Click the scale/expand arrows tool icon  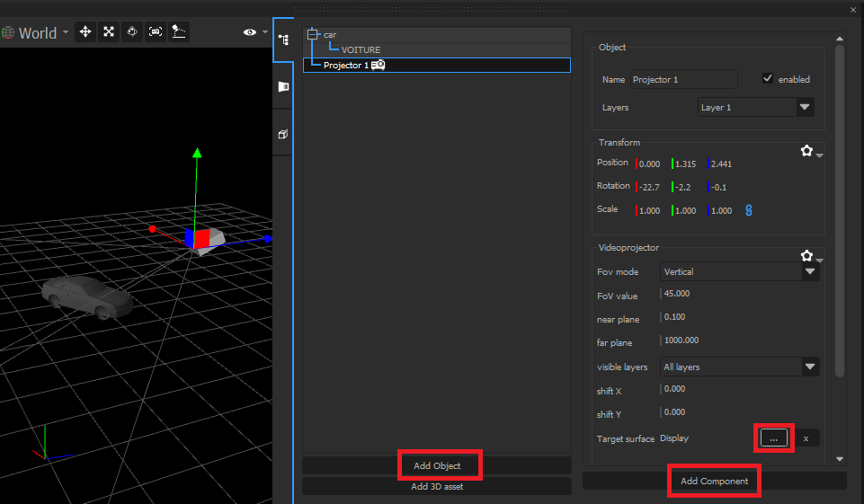[x=109, y=32]
